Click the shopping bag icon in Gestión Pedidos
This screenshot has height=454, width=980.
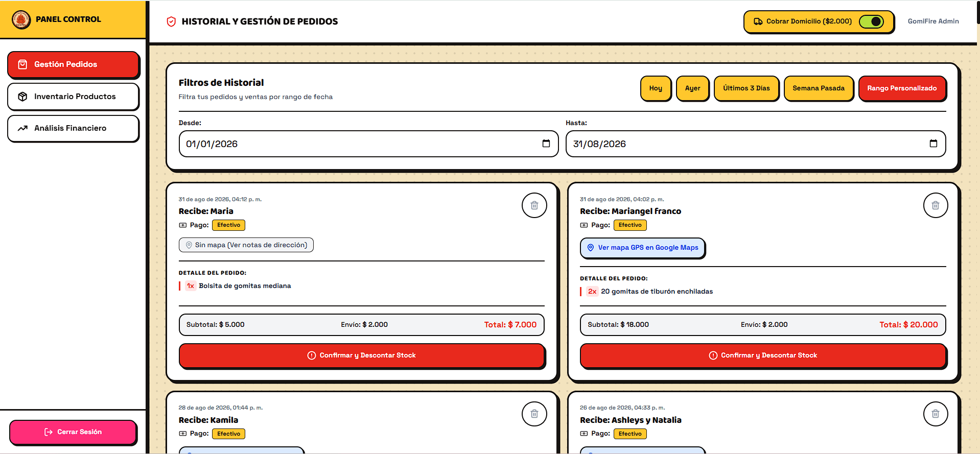pos(22,64)
